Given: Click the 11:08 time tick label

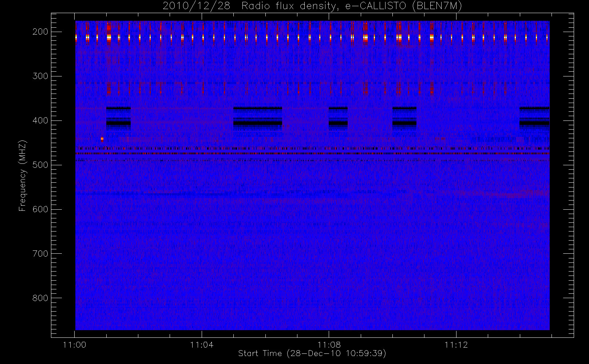Looking at the screenshot, I should pyautogui.click(x=329, y=345).
